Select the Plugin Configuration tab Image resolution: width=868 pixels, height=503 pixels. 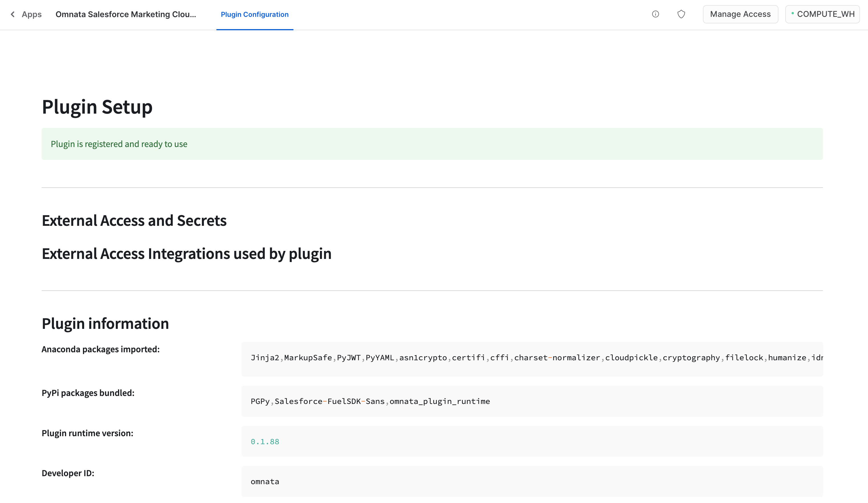click(x=255, y=15)
